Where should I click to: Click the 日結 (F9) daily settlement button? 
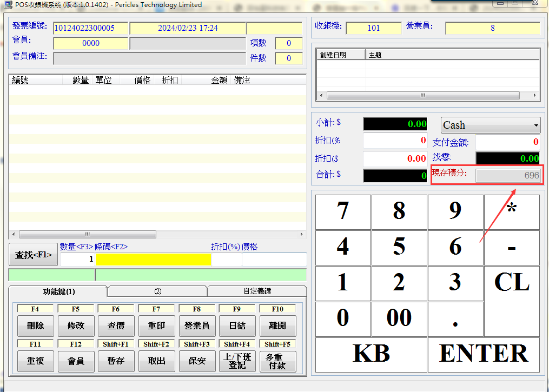(x=237, y=325)
